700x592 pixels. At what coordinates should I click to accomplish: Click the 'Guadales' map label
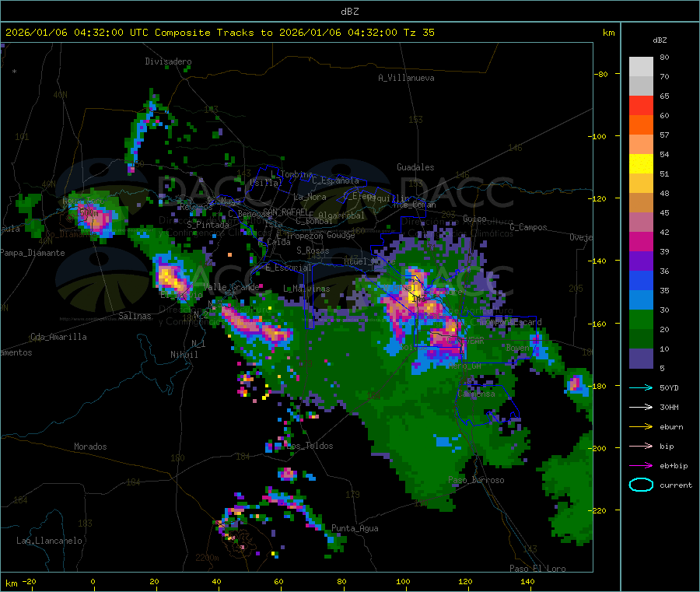click(415, 167)
